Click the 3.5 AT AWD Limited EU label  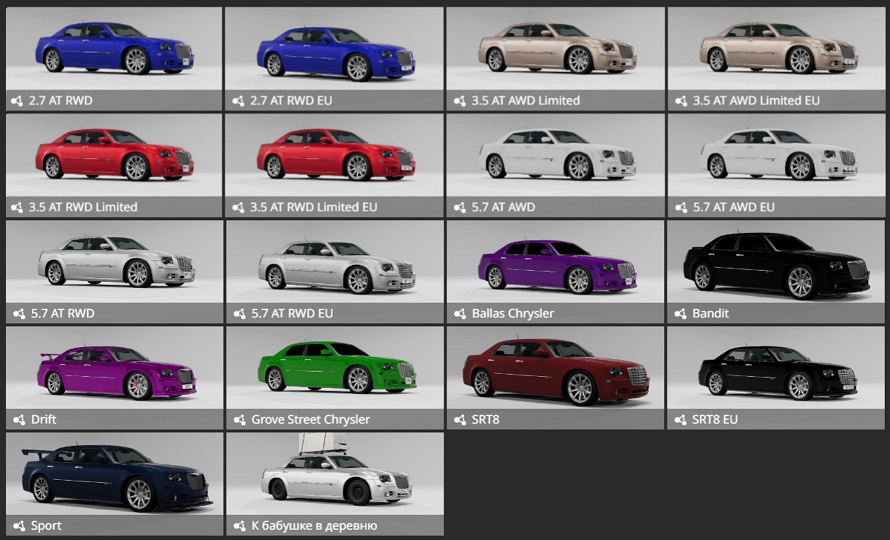tap(756, 101)
